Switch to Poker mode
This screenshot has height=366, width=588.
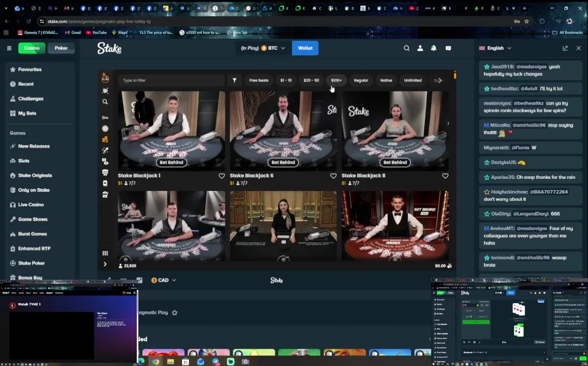(61, 48)
